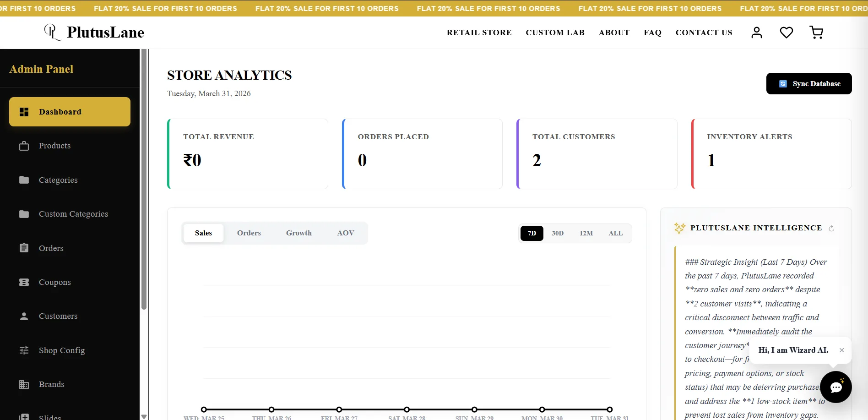This screenshot has height=420, width=868.
Task: Dismiss the Wizard AI greeting popup
Action: (842, 350)
